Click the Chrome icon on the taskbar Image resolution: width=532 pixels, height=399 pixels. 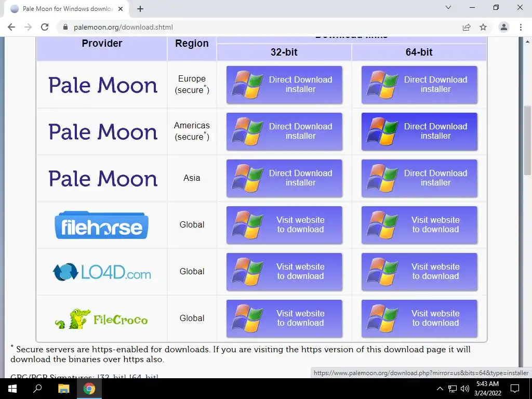coord(89,389)
